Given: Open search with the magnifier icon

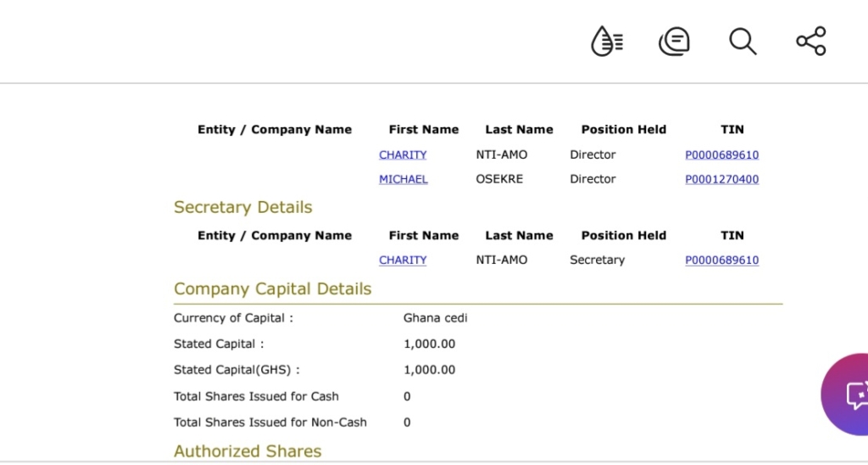Looking at the screenshot, I should point(743,41).
